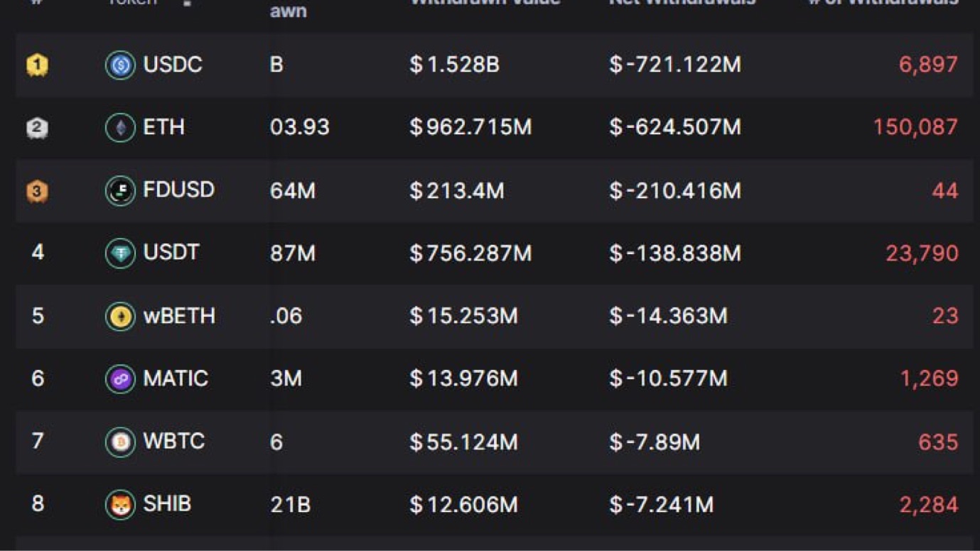Image resolution: width=980 pixels, height=551 pixels.
Task: Click the $1.528B withdrawn value cell
Action: coord(454,65)
